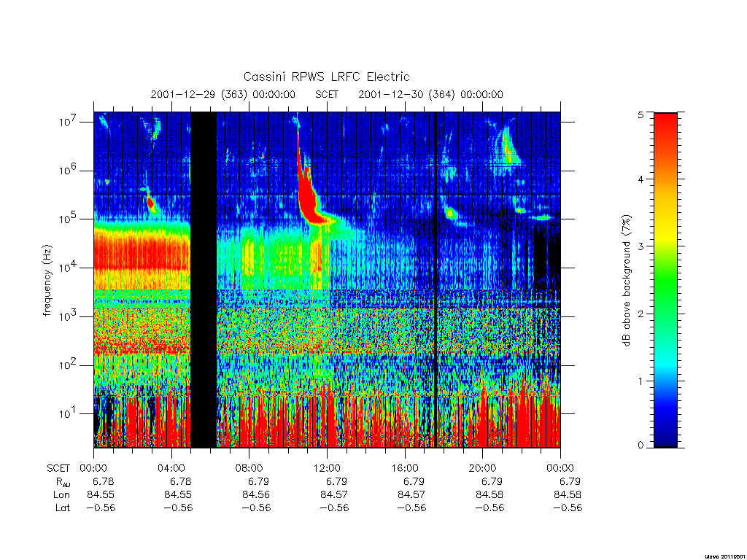Viewport: 747px width, 560px height.
Task: Click the thin black data gap after 16:00
Action: 436,279
